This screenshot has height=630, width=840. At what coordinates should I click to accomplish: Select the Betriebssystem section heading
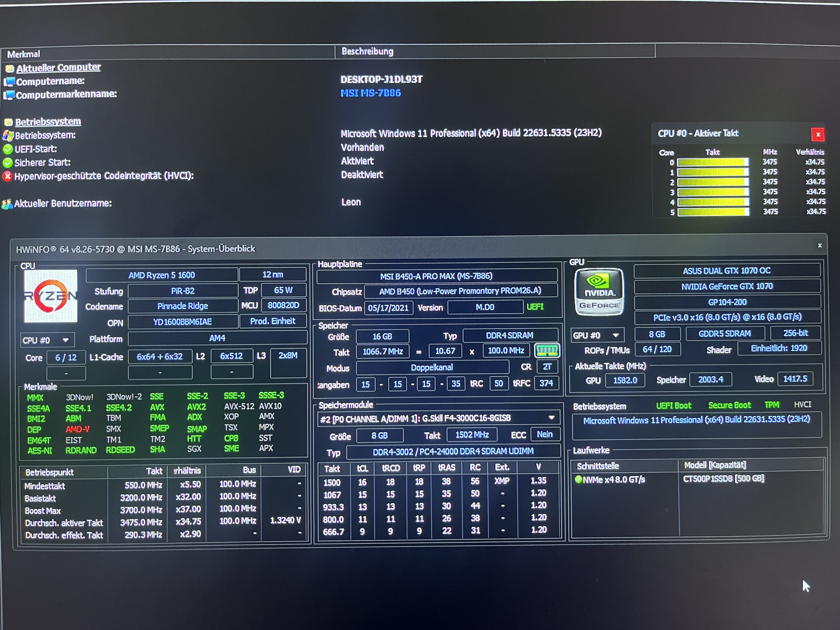(x=48, y=122)
